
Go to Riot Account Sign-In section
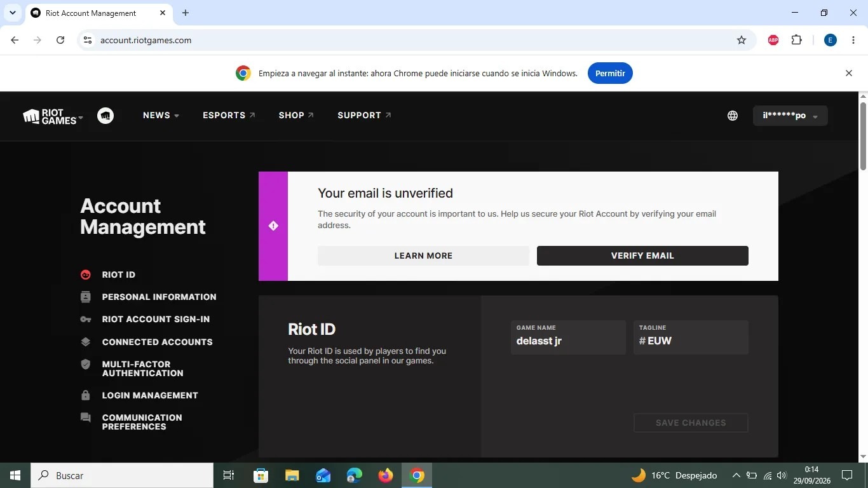pyautogui.click(x=156, y=319)
